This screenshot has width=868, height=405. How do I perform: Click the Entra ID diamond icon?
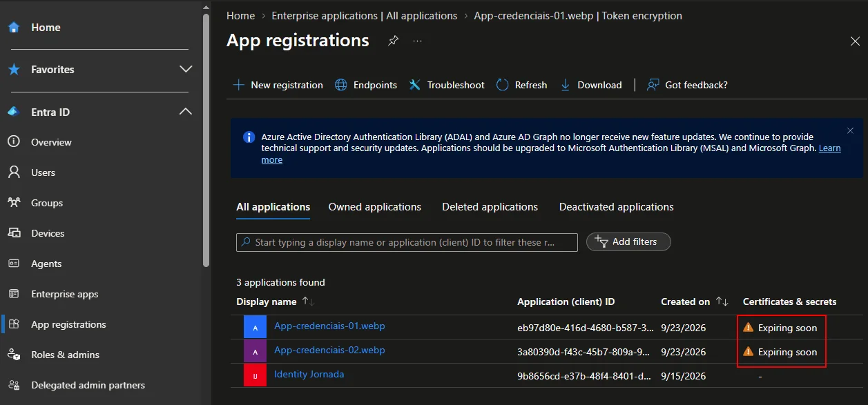pos(14,112)
